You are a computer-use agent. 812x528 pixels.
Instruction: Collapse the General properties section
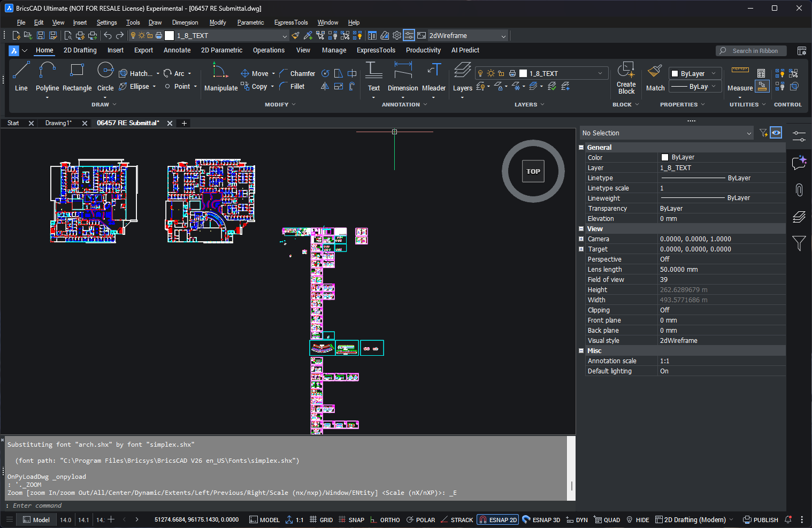tap(581, 148)
